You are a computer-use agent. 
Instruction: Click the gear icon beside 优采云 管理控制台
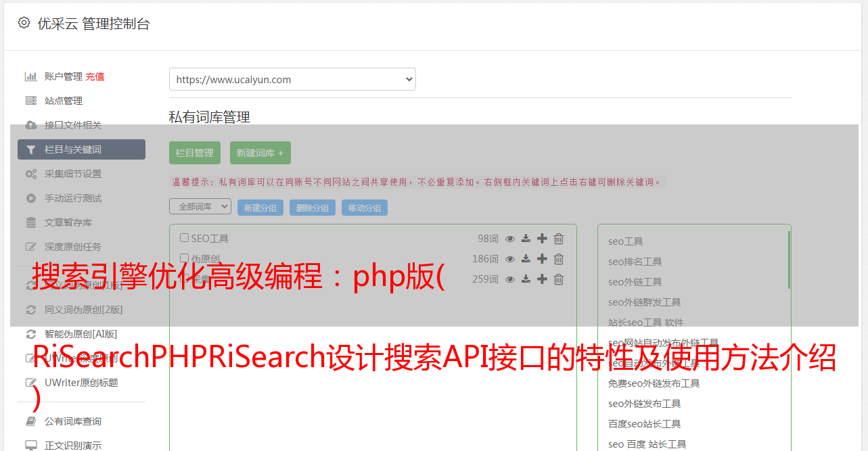coord(24,23)
